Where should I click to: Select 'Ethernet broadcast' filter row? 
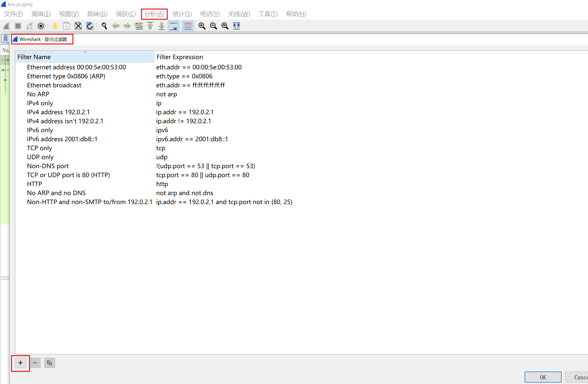click(54, 85)
